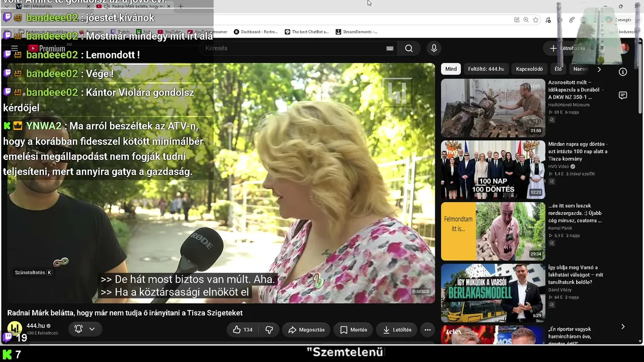644x362 pixels.
Task: Select the Feltöltő: 444.hu chip
Action: click(x=486, y=69)
